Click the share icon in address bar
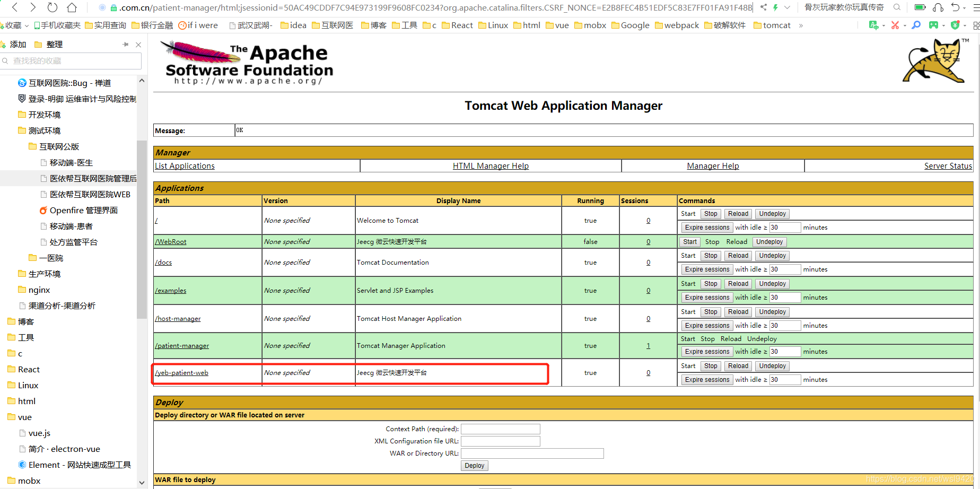 point(763,7)
